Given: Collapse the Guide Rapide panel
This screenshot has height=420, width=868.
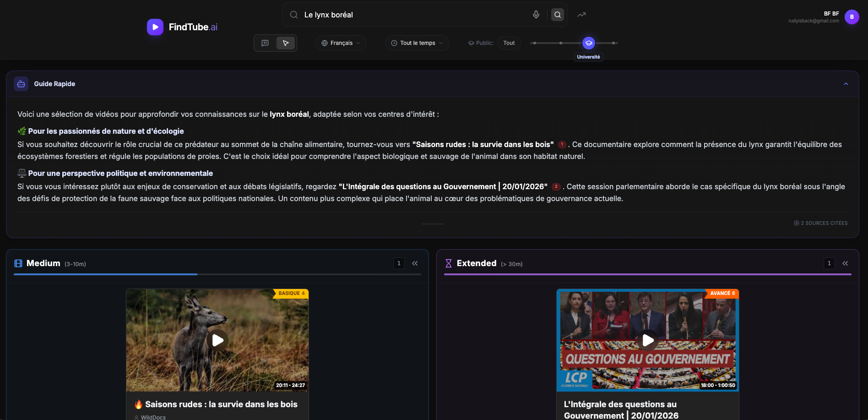Looking at the screenshot, I should pos(846,84).
